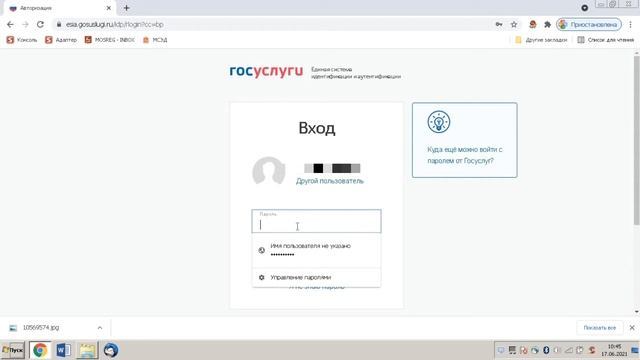
Task: Click into the Пароль password field
Action: point(316,221)
